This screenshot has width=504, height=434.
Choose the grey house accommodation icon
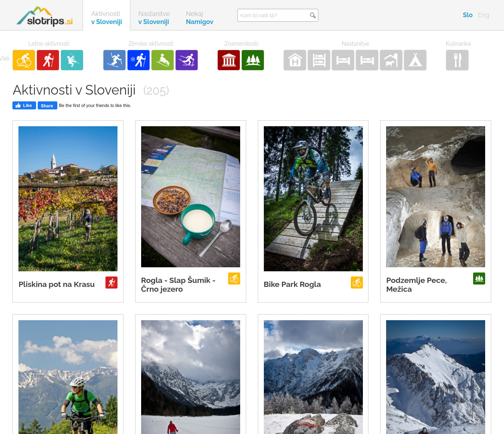point(295,60)
